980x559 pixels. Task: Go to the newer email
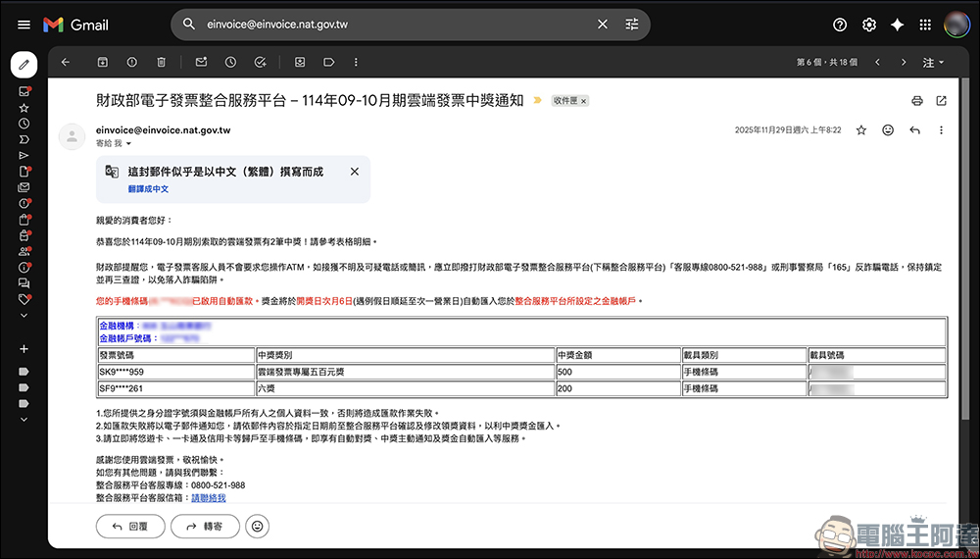point(877,62)
